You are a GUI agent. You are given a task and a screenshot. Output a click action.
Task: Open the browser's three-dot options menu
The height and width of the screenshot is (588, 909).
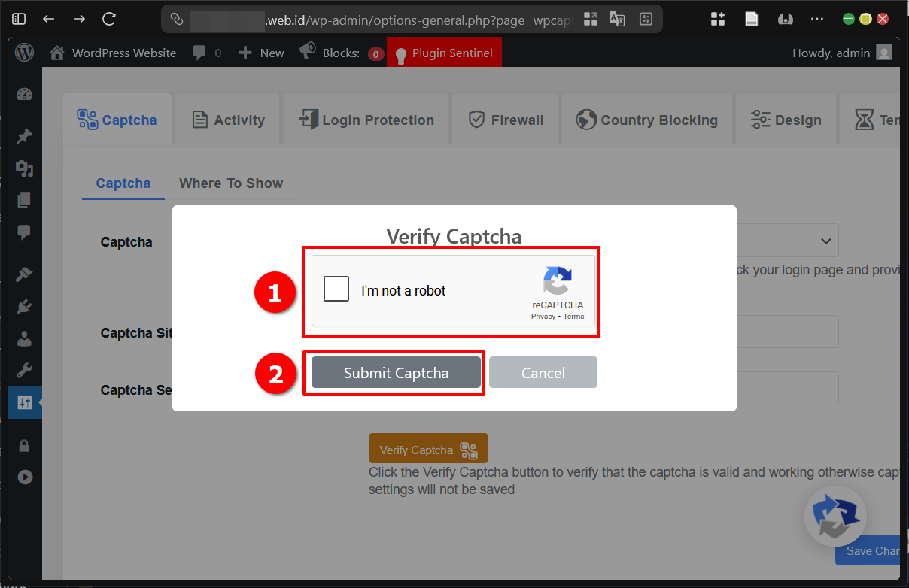coord(817,18)
